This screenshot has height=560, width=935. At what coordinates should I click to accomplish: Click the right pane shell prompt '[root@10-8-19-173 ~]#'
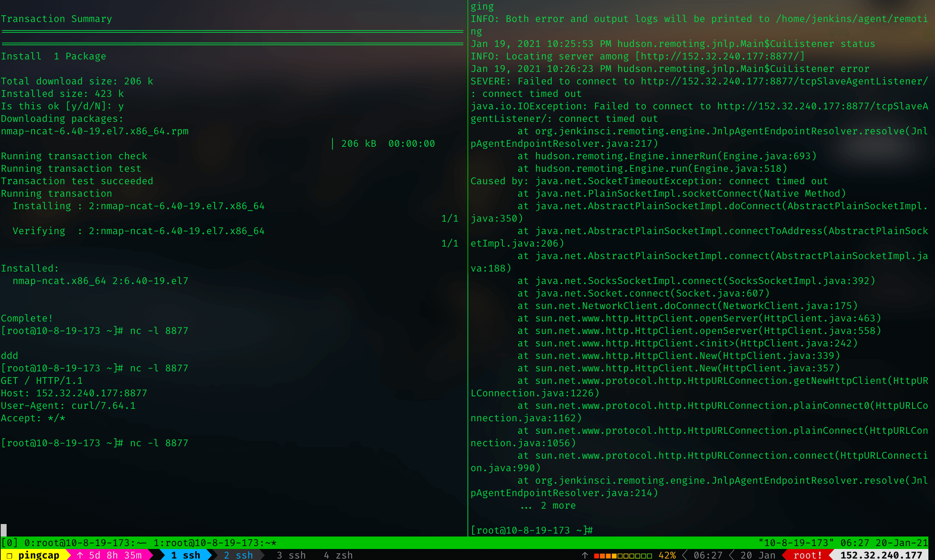(532, 530)
